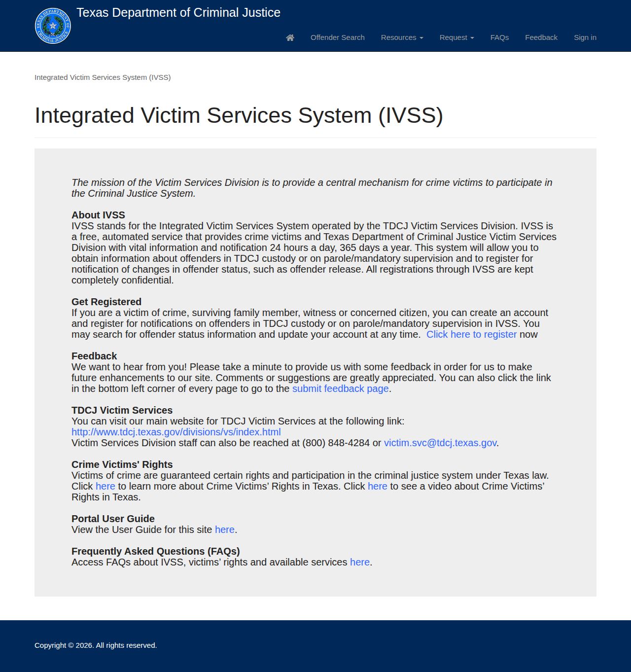Click the 'TDCJ Victim Services' heading
631x672 pixels.
[x=122, y=410]
